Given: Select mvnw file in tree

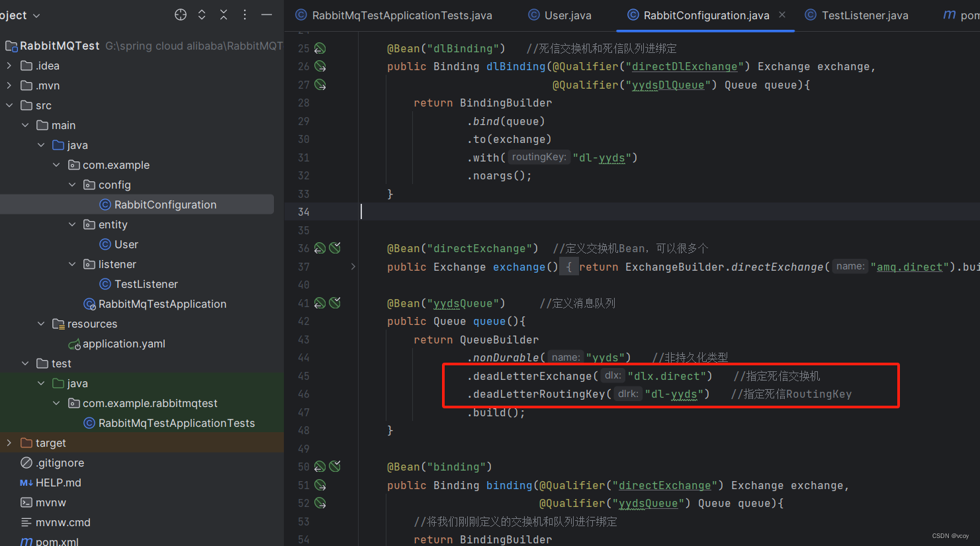Looking at the screenshot, I should pos(44,502).
